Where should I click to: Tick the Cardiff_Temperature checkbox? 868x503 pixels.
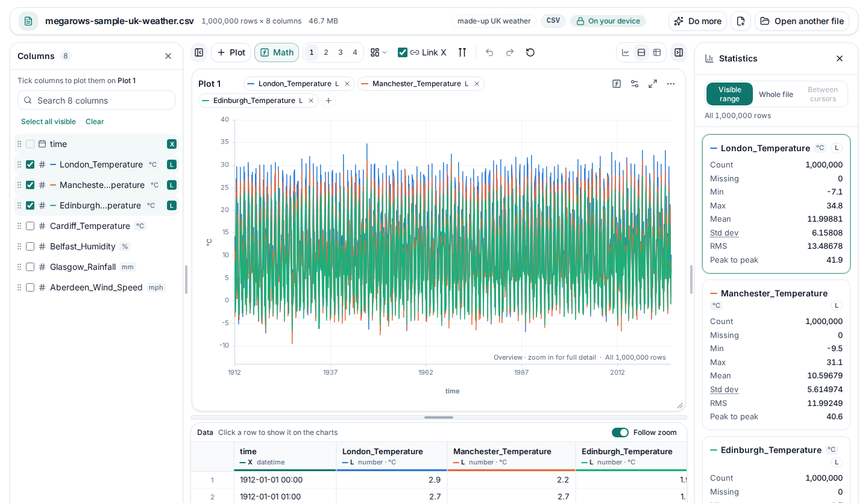click(x=30, y=226)
